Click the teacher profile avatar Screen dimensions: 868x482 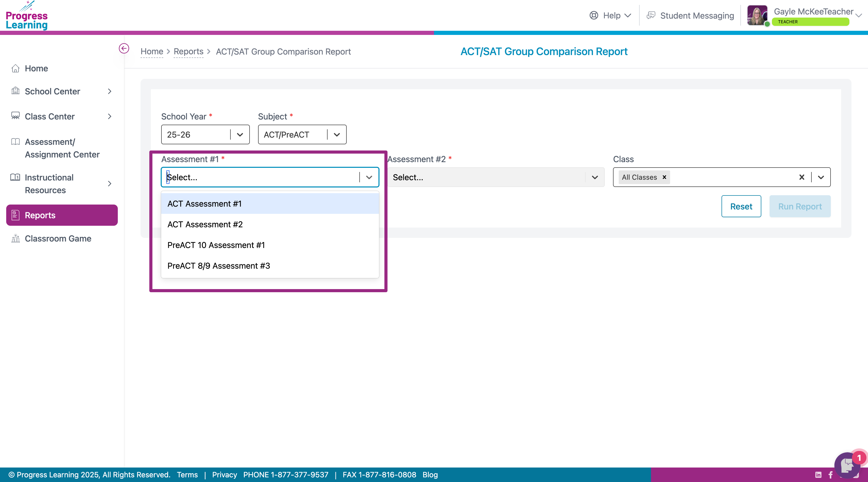pos(757,16)
